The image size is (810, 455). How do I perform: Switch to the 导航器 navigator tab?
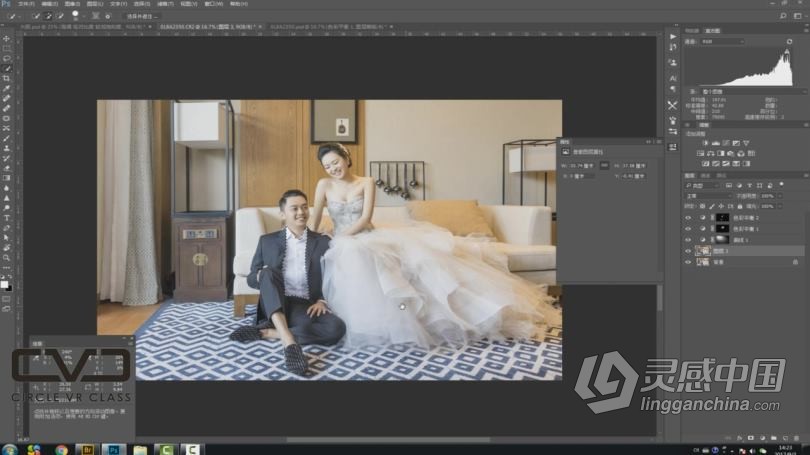click(x=692, y=31)
